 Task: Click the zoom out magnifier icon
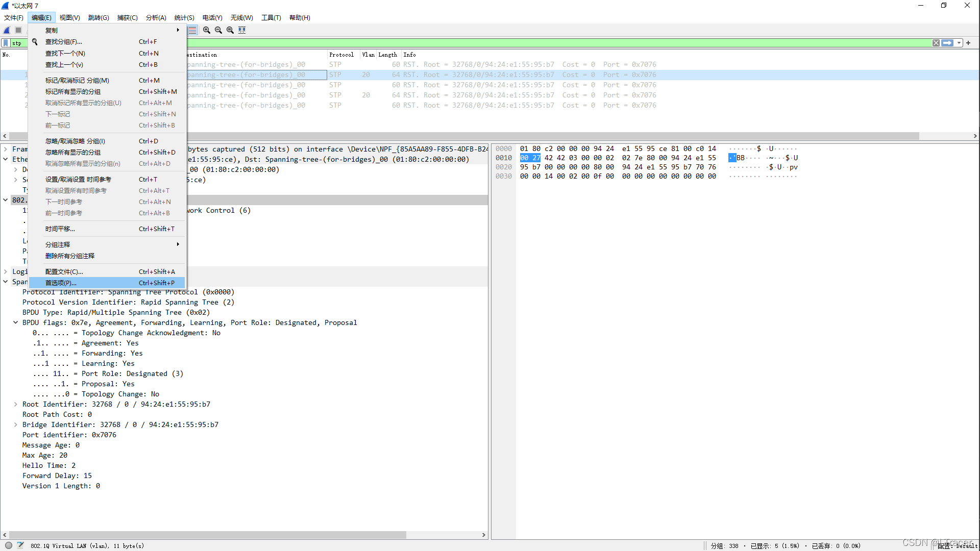tap(218, 30)
